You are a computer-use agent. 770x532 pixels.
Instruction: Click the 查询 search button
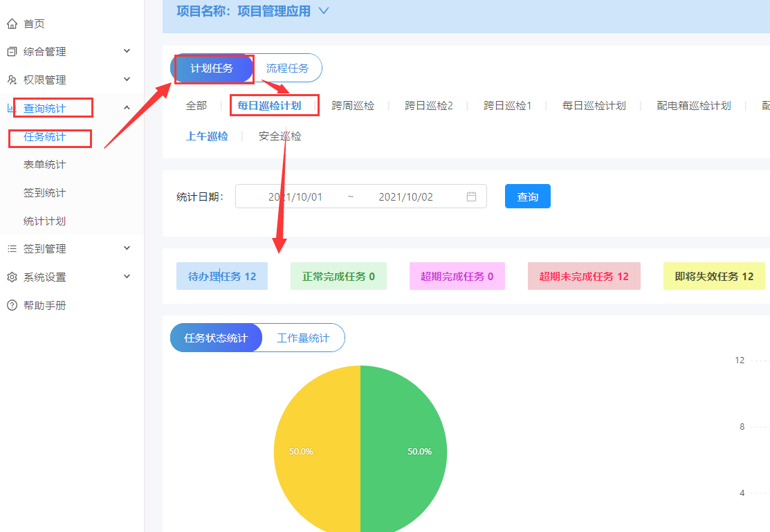(x=527, y=196)
